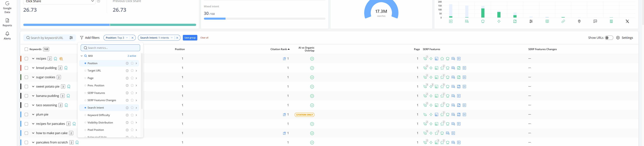Check the recipes keyword checkbox
Screen dimensions: 644x146
click(x=26, y=59)
